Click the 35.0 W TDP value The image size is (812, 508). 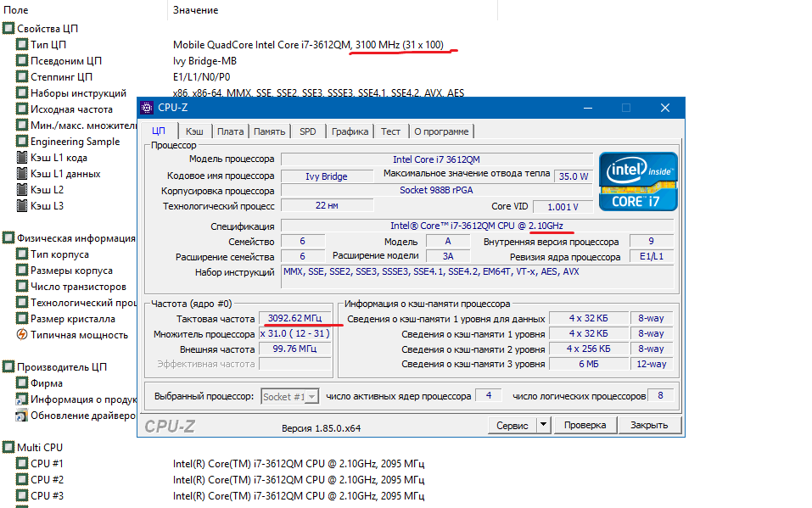click(574, 176)
